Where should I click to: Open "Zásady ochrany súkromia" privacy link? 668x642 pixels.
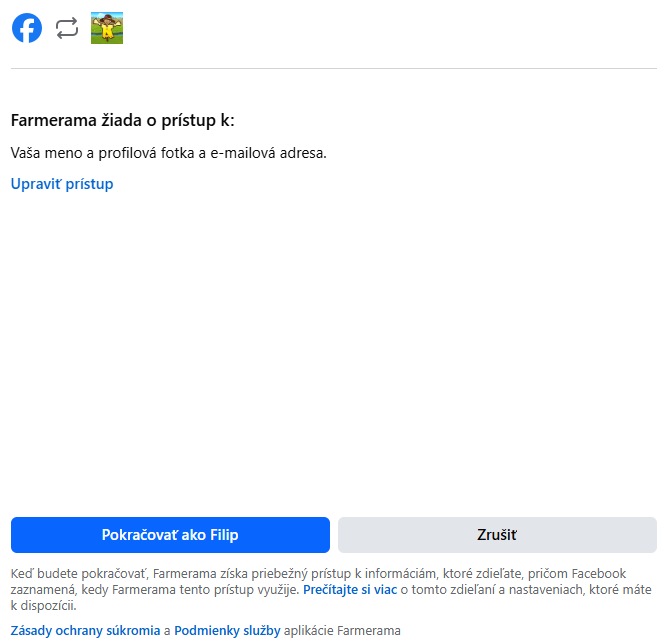[85, 630]
